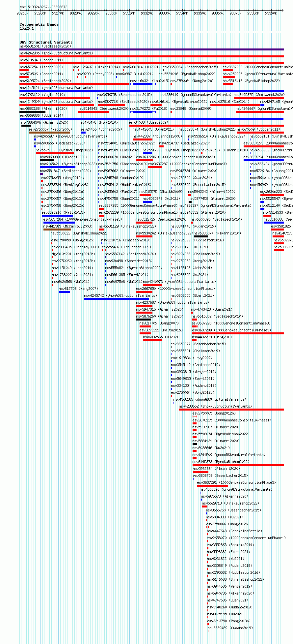Viewport: 293px width, 644px height.
Task: Click nsv4245121 (gnomADStructuralVariants) label
Action: click(56, 88)
